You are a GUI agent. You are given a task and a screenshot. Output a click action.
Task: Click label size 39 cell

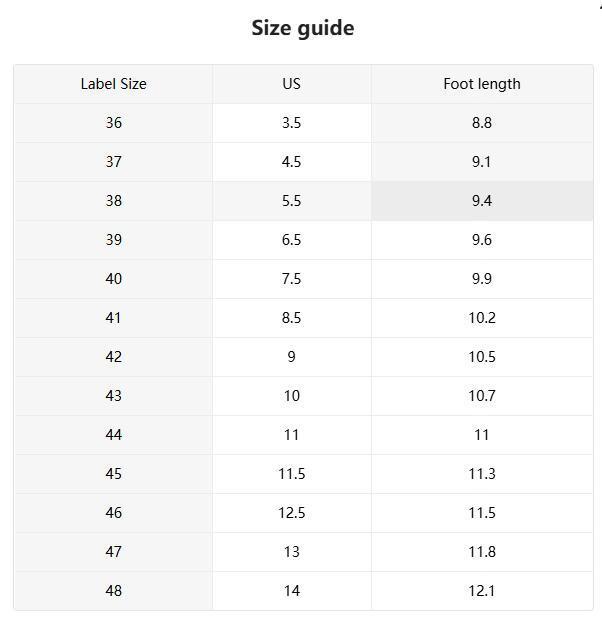point(113,240)
